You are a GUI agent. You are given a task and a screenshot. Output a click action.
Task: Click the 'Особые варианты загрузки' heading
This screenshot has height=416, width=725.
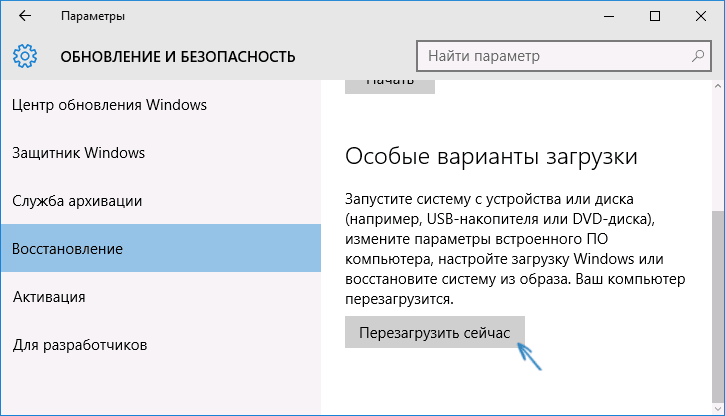coord(491,157)
